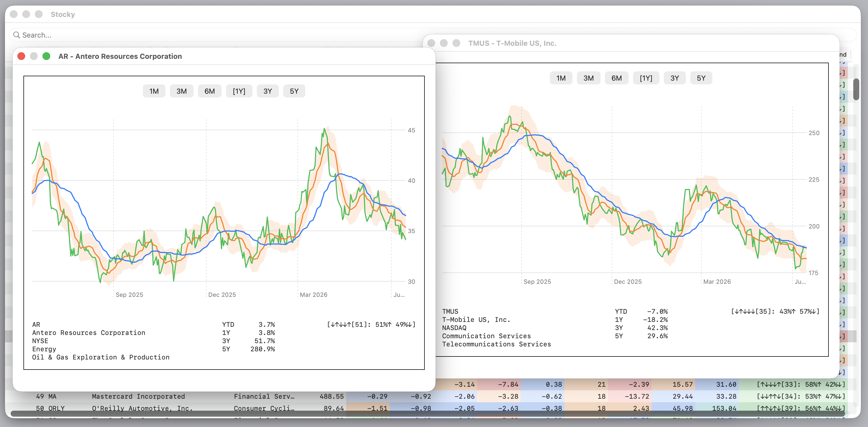Click 'Mastercard Incorporated' in the stock table
This screenshot has width=868, height=427.
(x=138, y=396)
